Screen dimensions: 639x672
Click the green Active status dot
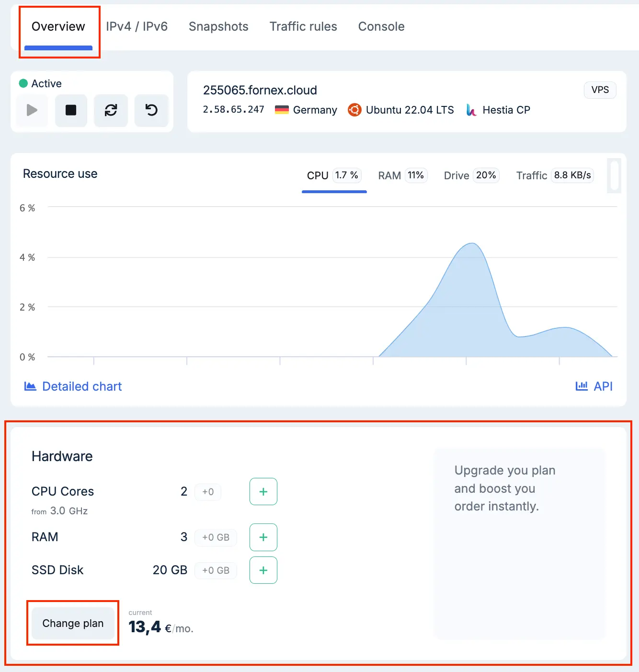point(23,83)
